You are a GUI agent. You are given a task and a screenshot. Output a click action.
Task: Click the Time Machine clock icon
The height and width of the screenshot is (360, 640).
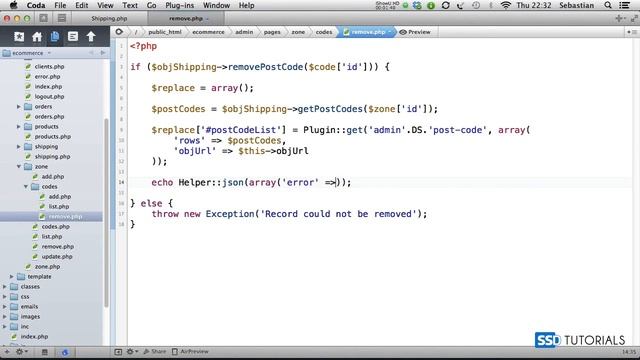click(x=476, y=5)
